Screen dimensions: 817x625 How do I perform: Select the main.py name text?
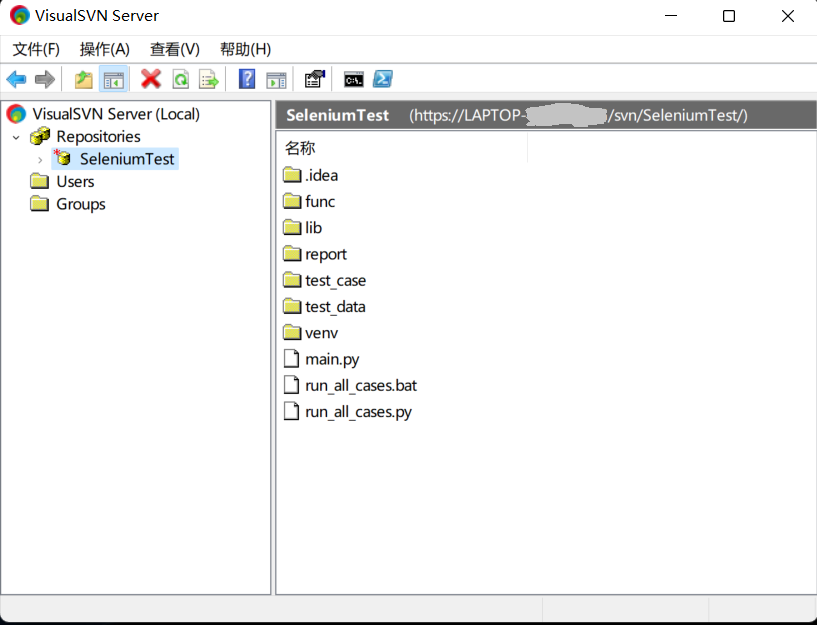332,359
